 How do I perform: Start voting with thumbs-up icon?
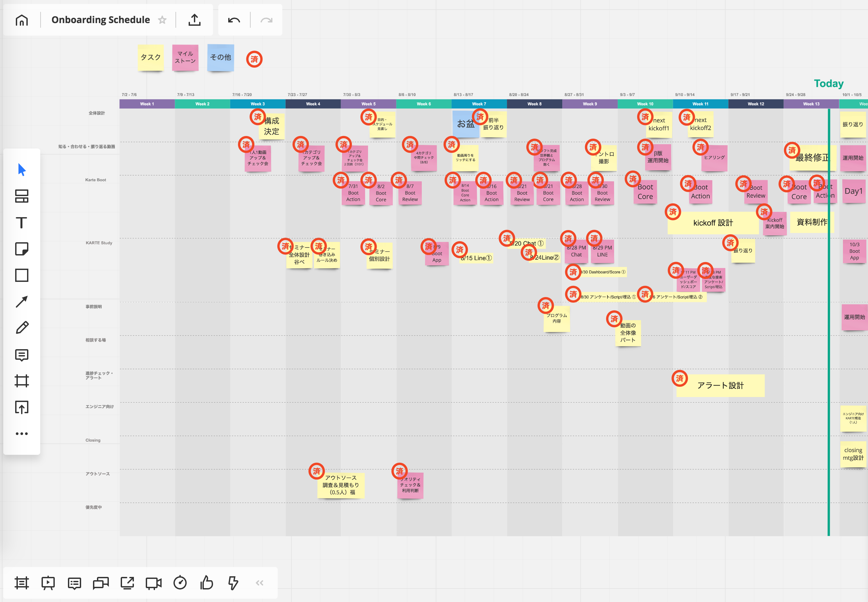(x=206, y=583)
